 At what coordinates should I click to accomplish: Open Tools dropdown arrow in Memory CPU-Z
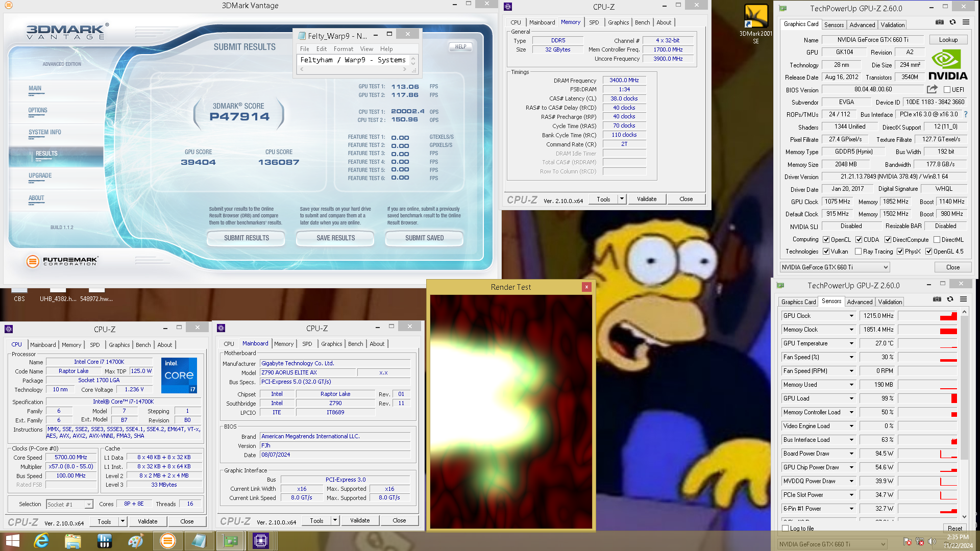[622, 199]
